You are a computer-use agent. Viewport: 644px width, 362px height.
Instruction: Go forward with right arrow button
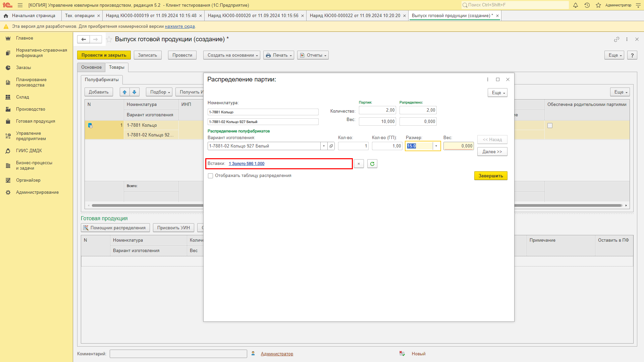click(x=96, y=40)
